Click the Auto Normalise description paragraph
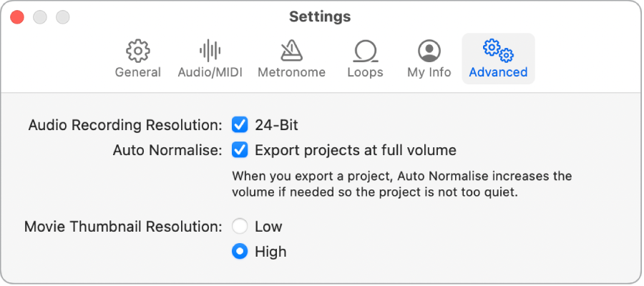This screenshot has height=286, width=644. [401, 184]
